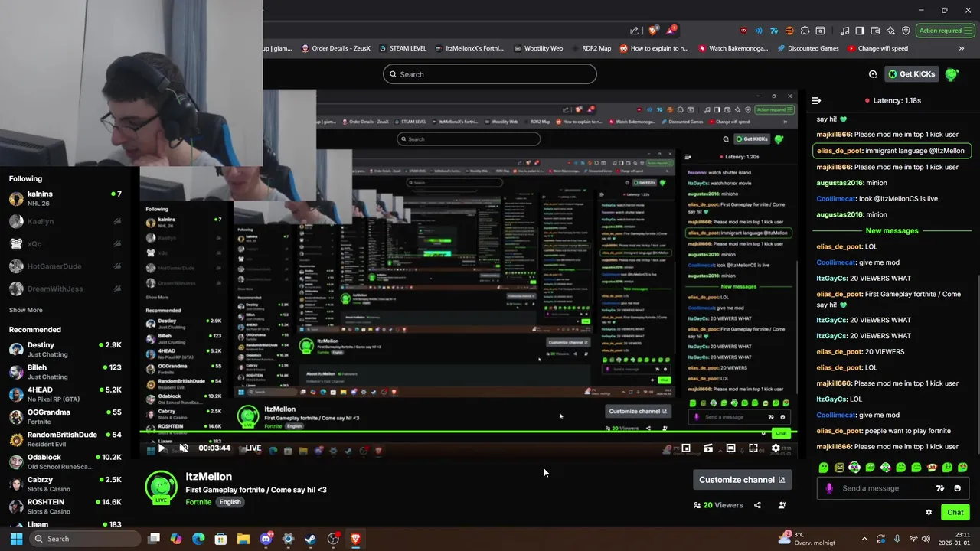Screen dimensions: 980x551
Task: Click the Fortnite category link
Action: [198, 502]
